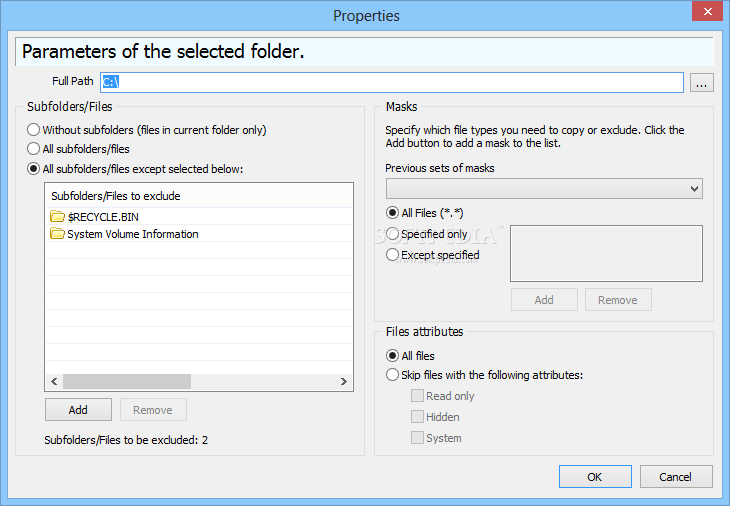Click the Cancel button

tap(676, 477)
